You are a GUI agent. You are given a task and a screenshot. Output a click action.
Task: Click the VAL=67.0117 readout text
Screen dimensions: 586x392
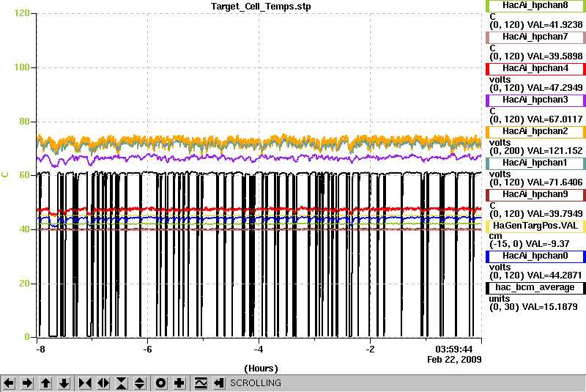[x=555, y=119]
